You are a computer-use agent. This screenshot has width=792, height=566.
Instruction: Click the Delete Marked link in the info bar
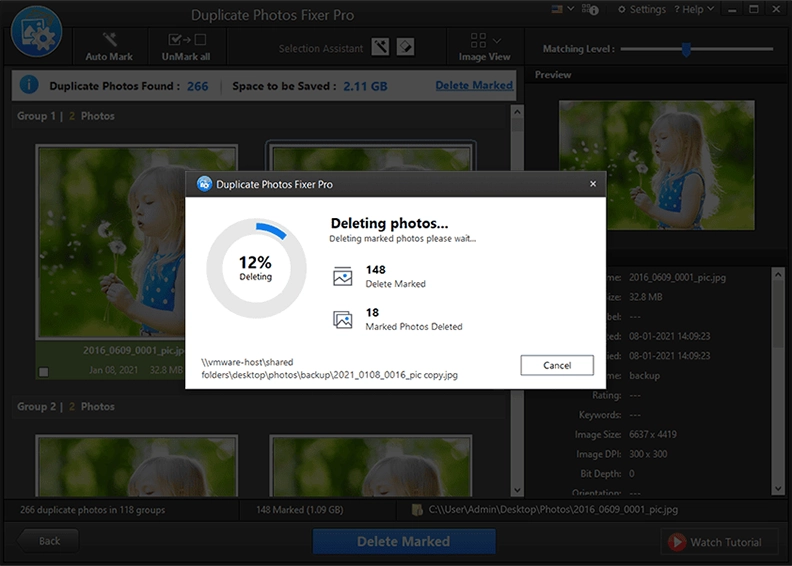point(474,85)
